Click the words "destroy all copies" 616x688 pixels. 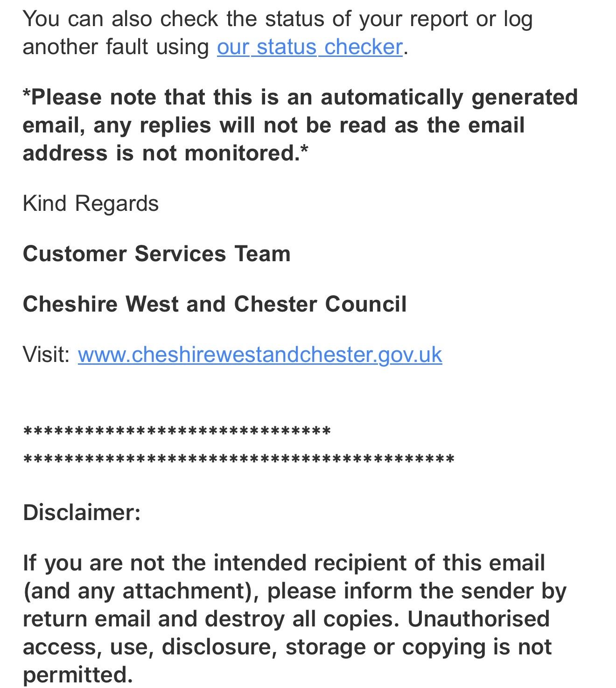coord(302,619)
